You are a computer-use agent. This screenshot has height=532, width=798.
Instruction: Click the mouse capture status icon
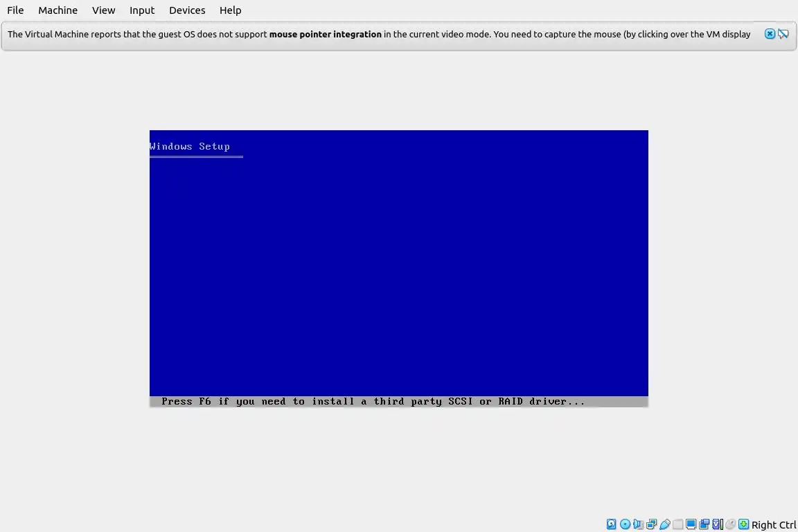pos(731,524)
